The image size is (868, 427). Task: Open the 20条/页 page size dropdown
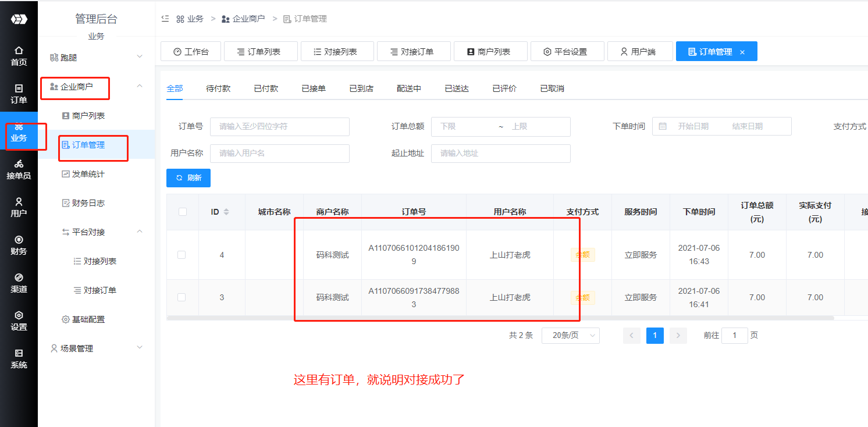point(570,335)
